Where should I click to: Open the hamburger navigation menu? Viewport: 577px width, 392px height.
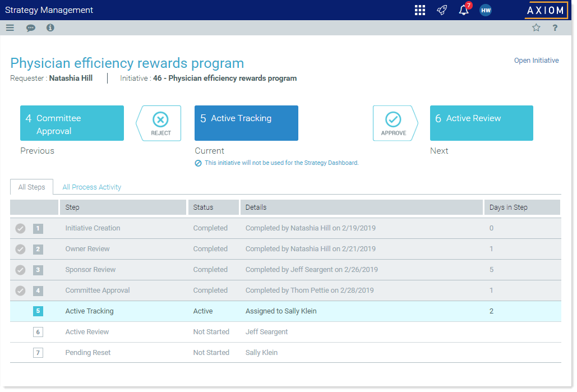click(x=10, y=27)
